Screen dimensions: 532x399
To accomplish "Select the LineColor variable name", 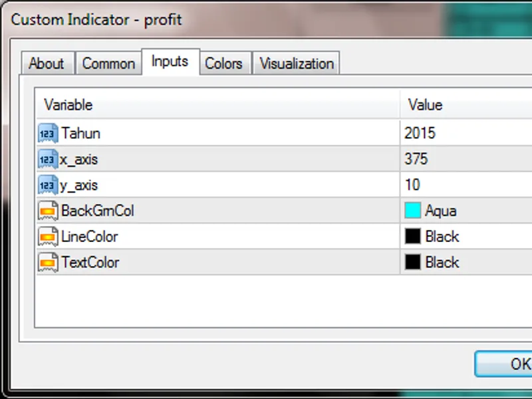I will [x=90, y=237].
